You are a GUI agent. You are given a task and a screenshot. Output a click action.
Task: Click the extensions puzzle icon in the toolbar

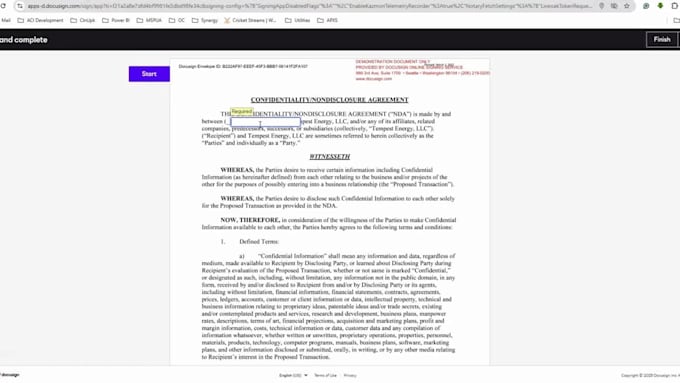click(675, 6)
